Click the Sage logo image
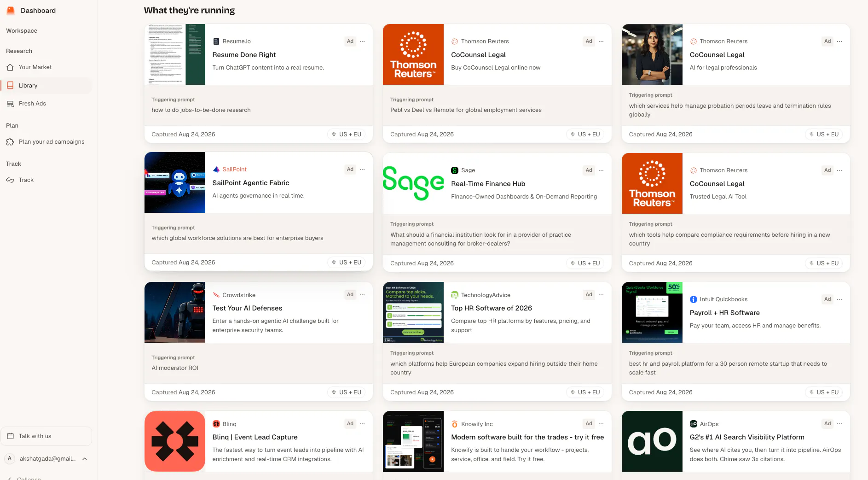The image size is (868, 480). [413, 183]
